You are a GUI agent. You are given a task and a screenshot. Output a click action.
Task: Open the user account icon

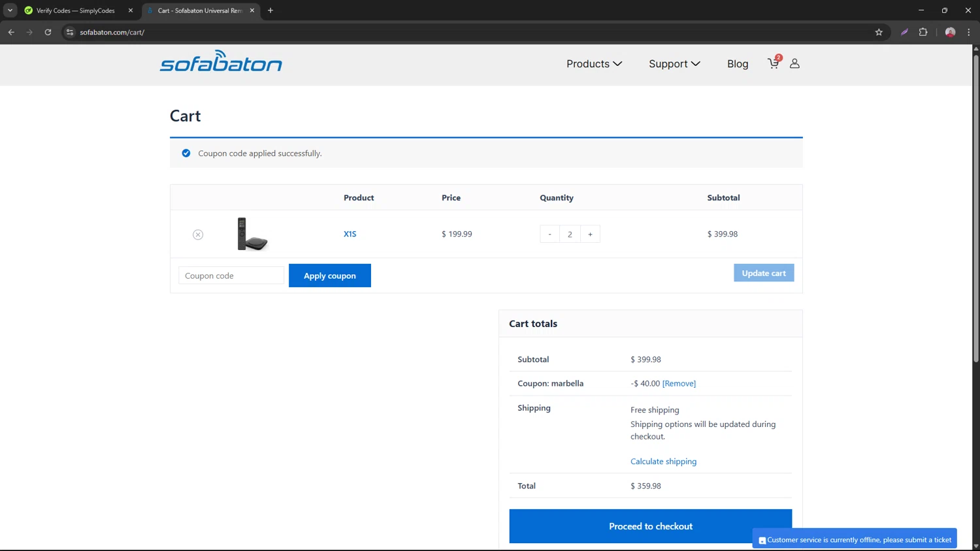pyautogui.click(x=794, y=63)
